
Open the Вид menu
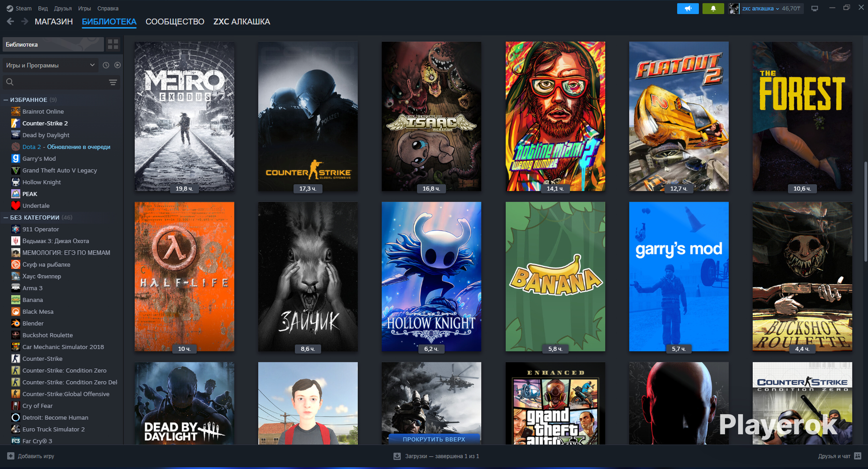pyautogui.click(x=43, y=8)
